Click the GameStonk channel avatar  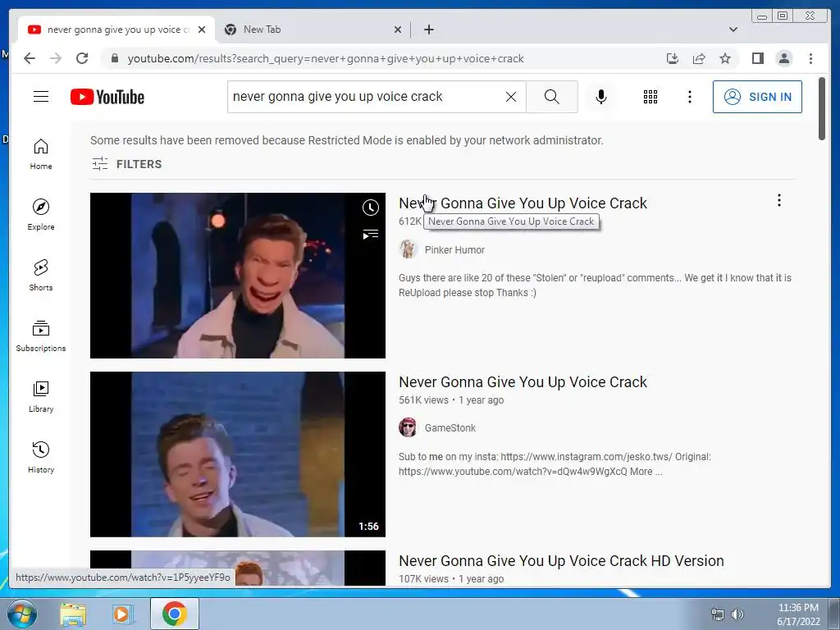pos(408,427)
